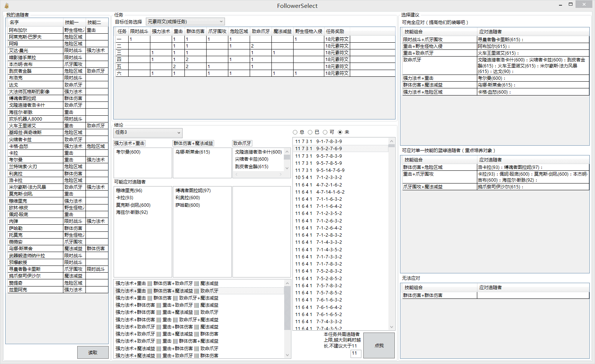The image size is (595, 364).
Task: Select 爪牙围攻+魔法减益 row with 鸦爪祭司伊沙尔
Action: pos(495,187)
